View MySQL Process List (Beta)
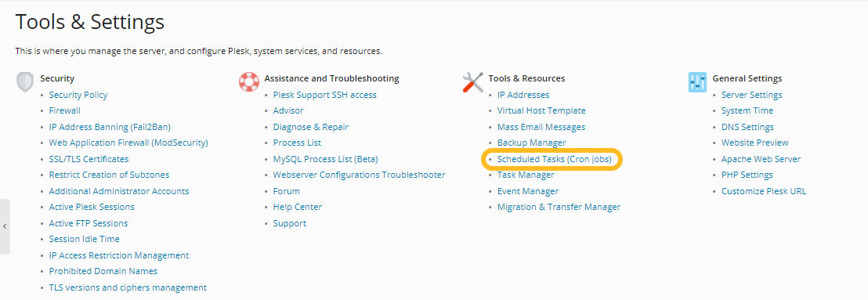This screenshot has height=300, width=868. [x=326, y=159]
